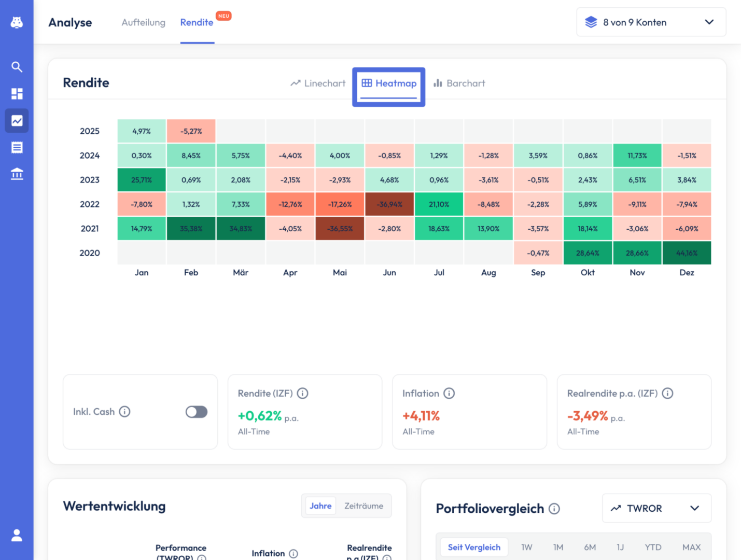Click info icon beside Inflation column header

click(293, 554)
